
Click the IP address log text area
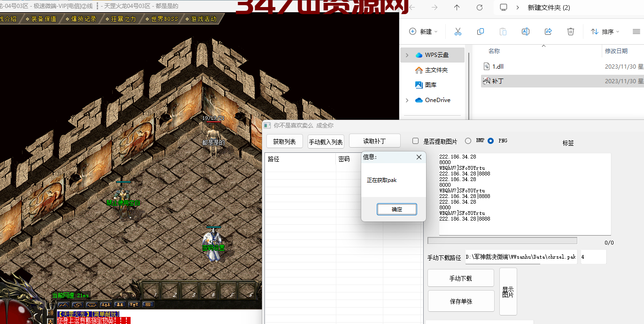pos(525,194)
